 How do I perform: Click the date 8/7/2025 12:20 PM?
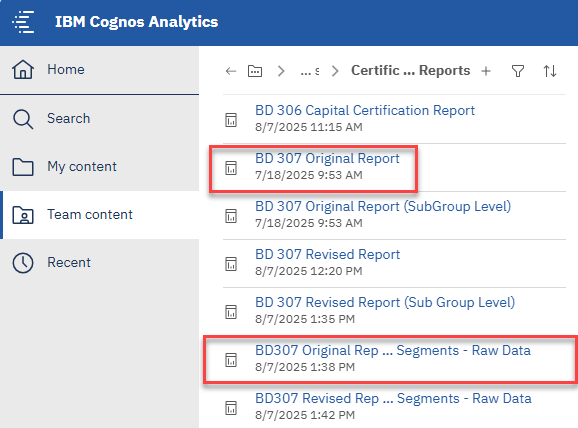click(309, 271)
